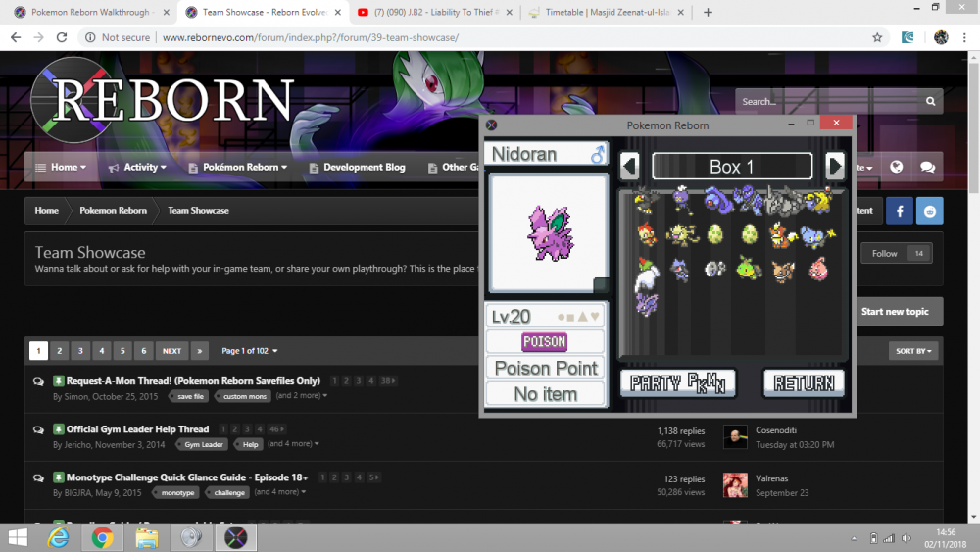980x552 pixels.
Task: Open the forum messages chat icon
Action: (x=927, y=167)
